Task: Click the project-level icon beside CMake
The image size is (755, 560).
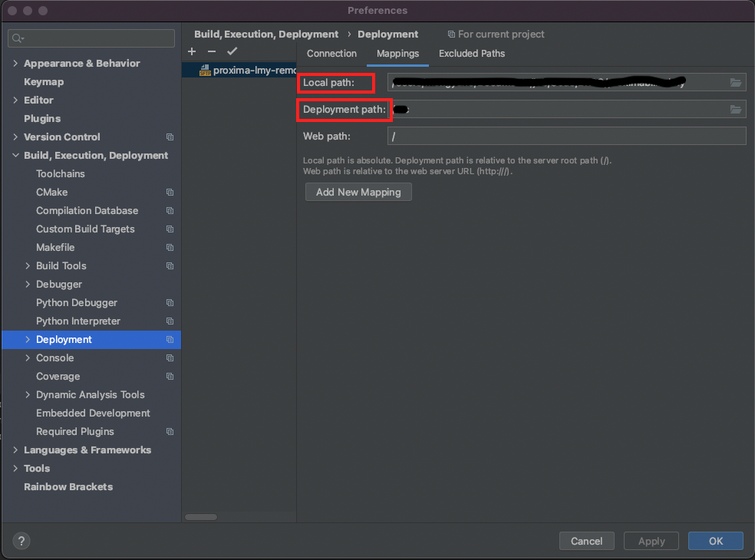Action: 169,192
